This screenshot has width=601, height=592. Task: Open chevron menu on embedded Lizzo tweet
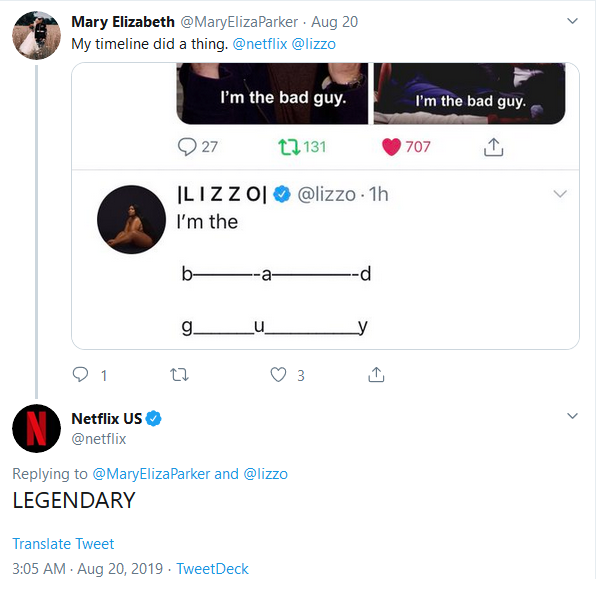click(x=560, y=194)
